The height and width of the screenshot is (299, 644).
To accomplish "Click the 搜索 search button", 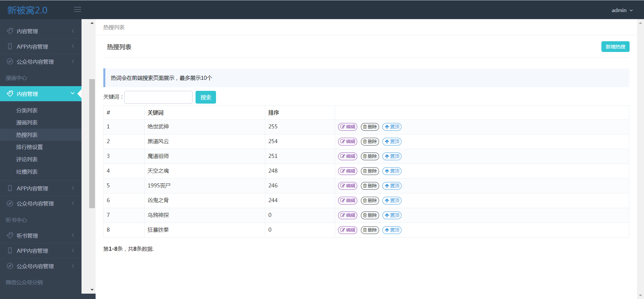I will (x=206, y=97).
